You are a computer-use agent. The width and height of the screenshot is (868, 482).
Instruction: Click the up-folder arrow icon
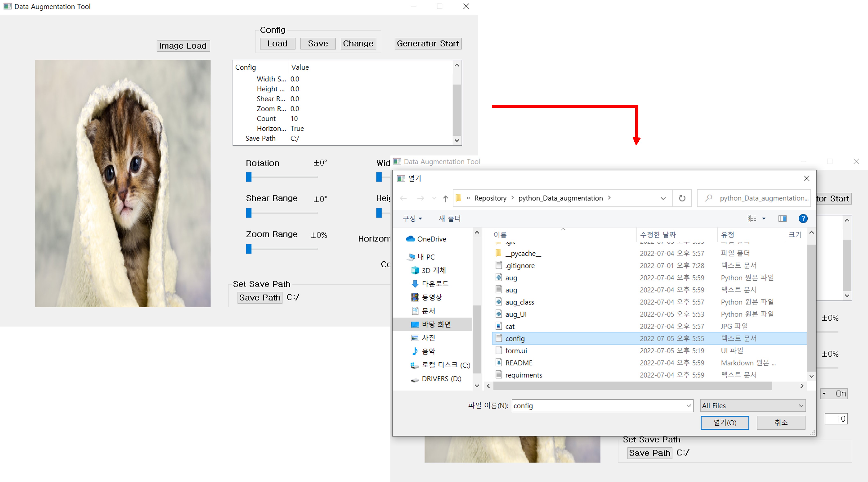click(x=445, y=199)
